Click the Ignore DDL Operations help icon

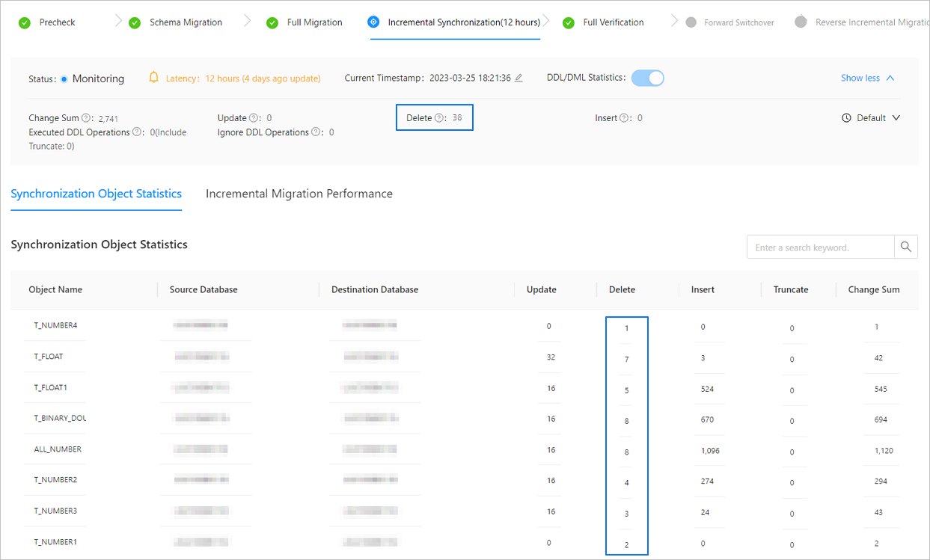[x=316, y=132]
